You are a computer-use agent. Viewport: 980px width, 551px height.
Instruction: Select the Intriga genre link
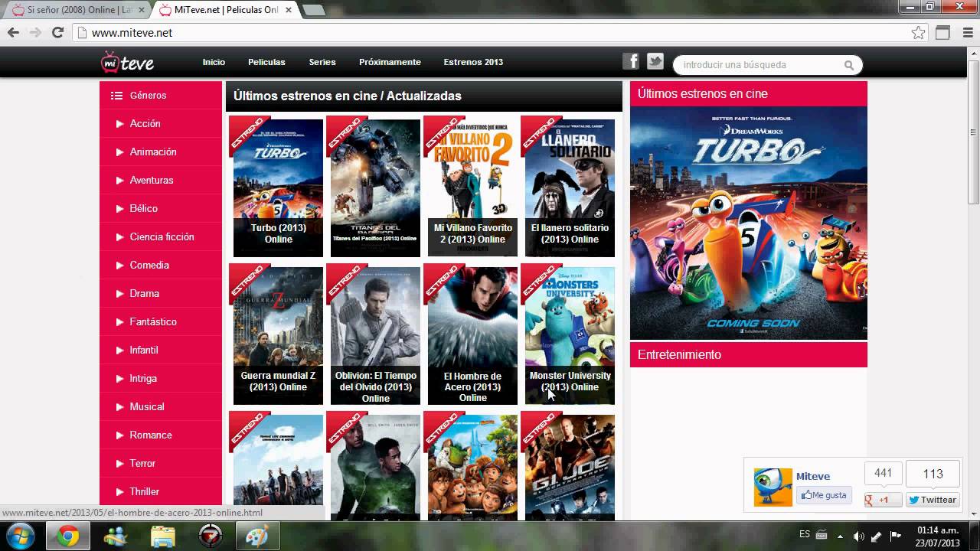pos(143,378)
